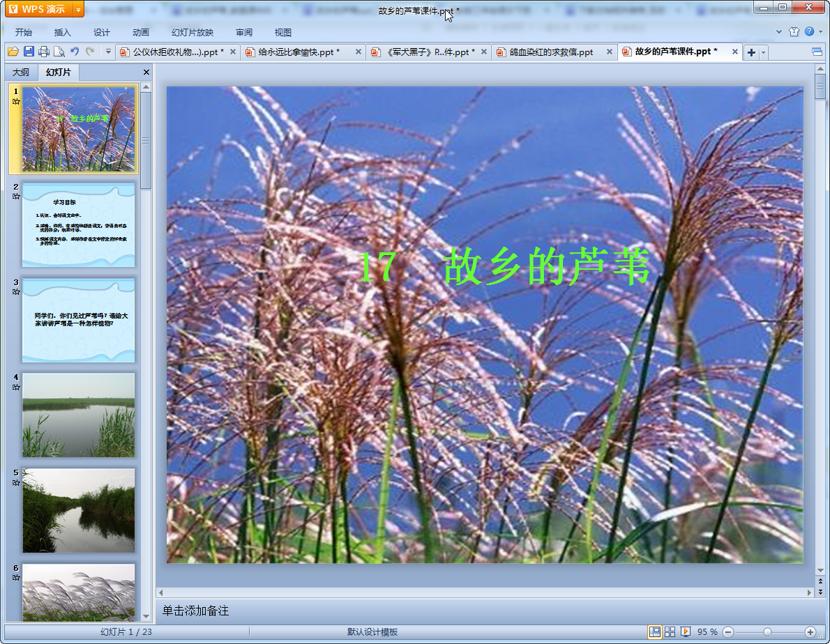
Task: Open the 设计 ribbon tab
Action: tap(102, 32)
